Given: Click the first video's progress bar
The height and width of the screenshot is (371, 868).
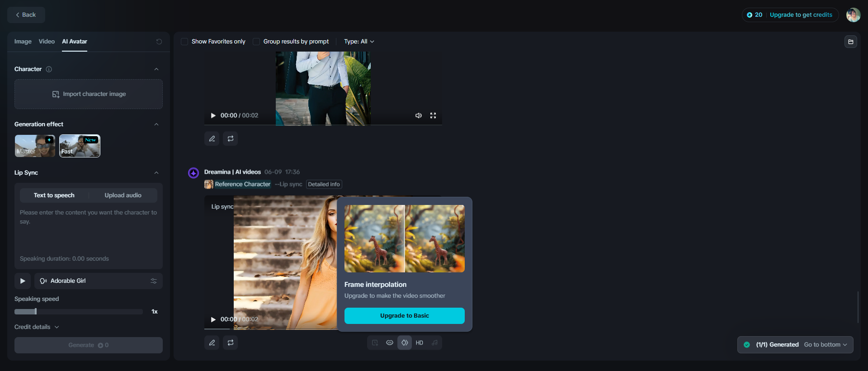Looking at the screenshot, I should click(323, 125).
